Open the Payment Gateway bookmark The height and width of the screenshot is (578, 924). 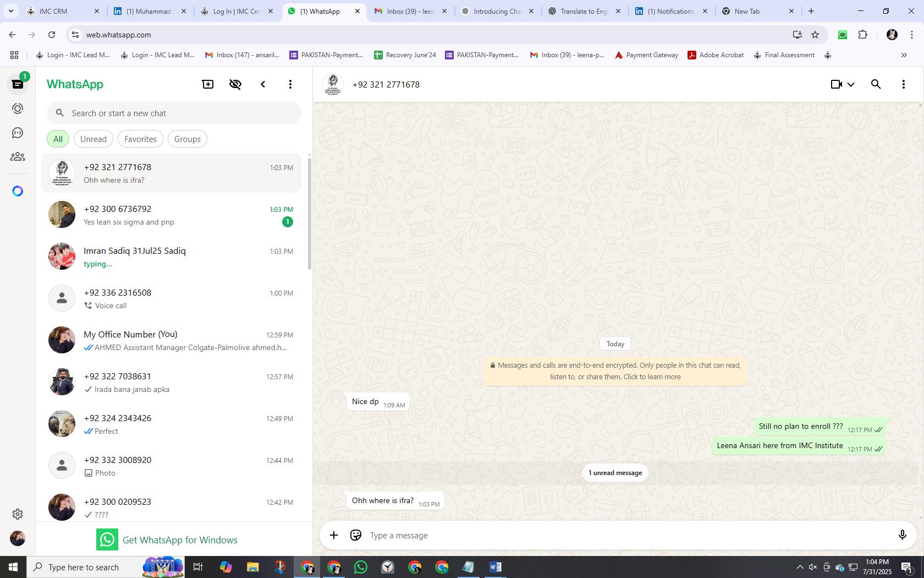pos(646,55)
